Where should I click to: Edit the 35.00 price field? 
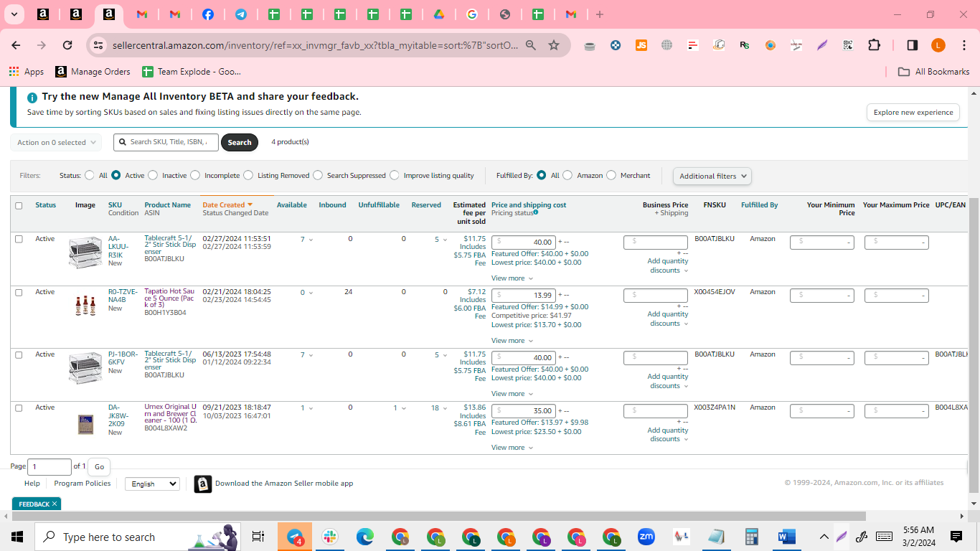pyautogui.click(x=524, y=411)
